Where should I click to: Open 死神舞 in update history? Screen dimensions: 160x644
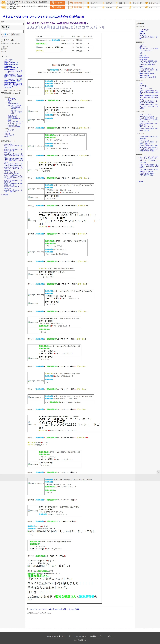tap(142, 32)
